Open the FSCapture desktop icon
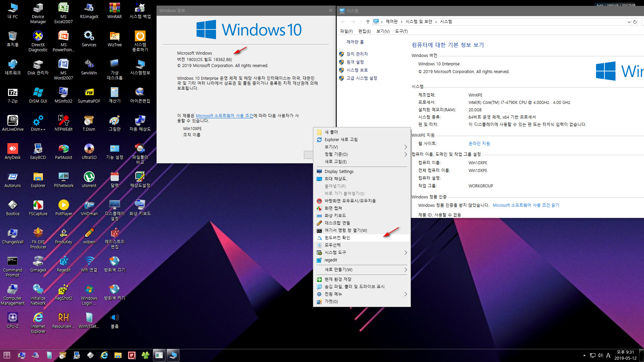Screen dimensions: 644x362 (x=38, y=208)
